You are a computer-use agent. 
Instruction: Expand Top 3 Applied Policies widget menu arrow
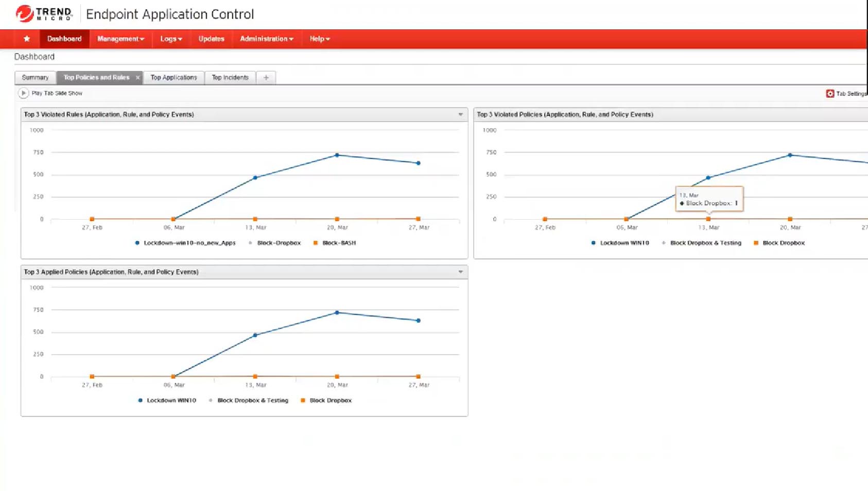coord(461,272)
